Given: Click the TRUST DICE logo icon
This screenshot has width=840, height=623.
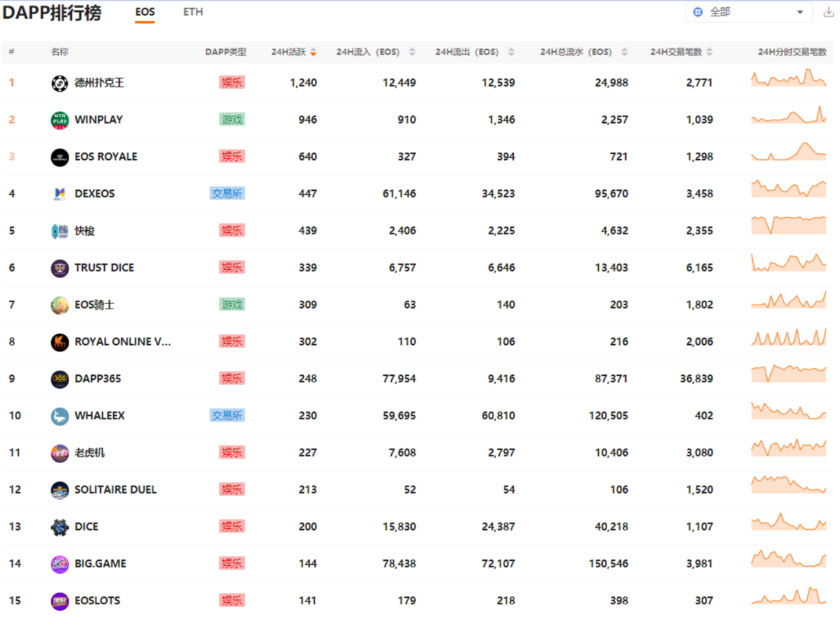Looking at the screenshot, I should click(x=59, y=268).
